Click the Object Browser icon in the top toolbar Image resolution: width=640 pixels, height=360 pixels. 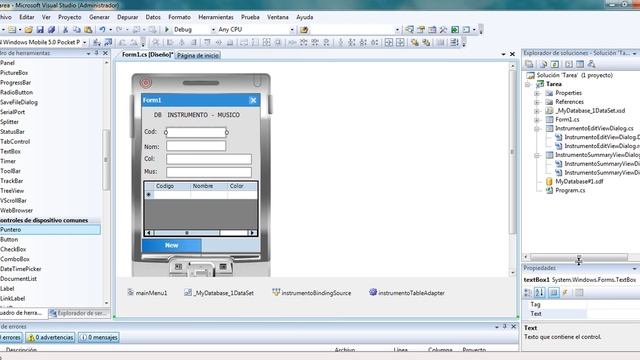tap(432, 30)
